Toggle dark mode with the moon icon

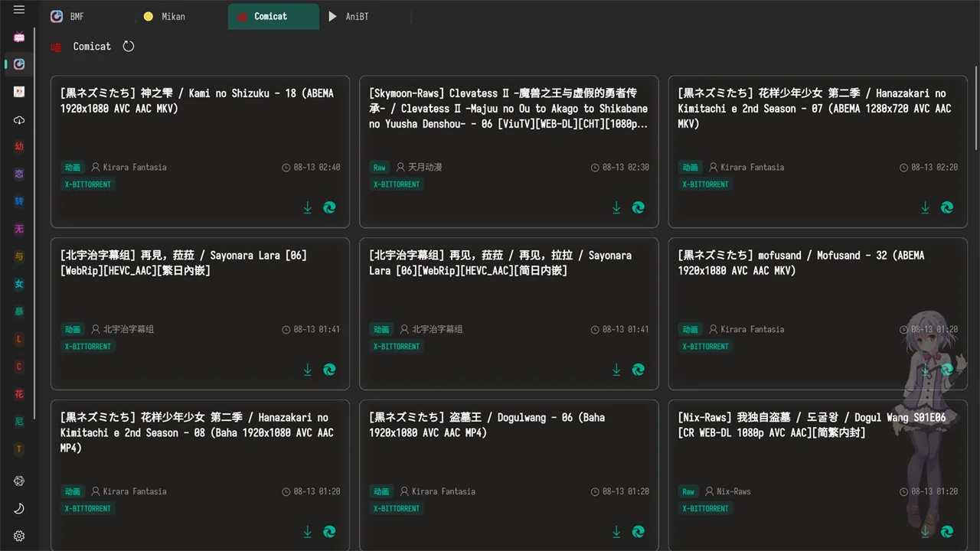[19, 509]
